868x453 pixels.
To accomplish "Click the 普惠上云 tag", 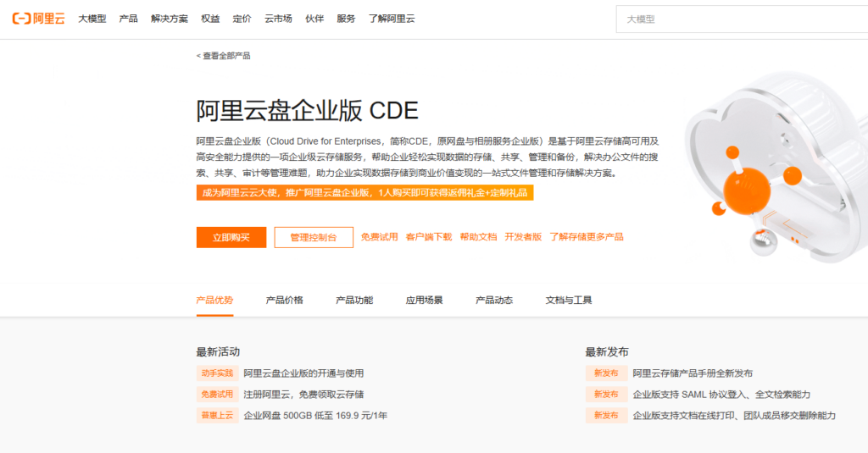I will (x=217, y=416).
